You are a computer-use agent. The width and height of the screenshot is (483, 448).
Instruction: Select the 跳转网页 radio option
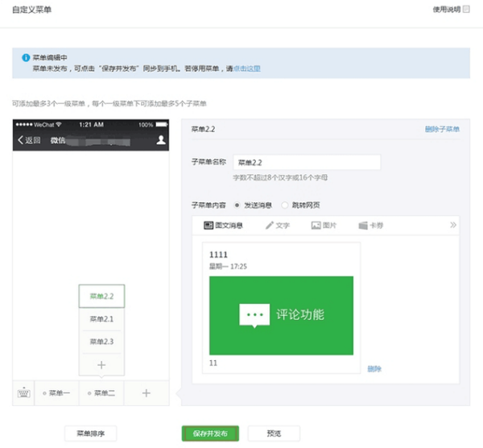(286, 205)
